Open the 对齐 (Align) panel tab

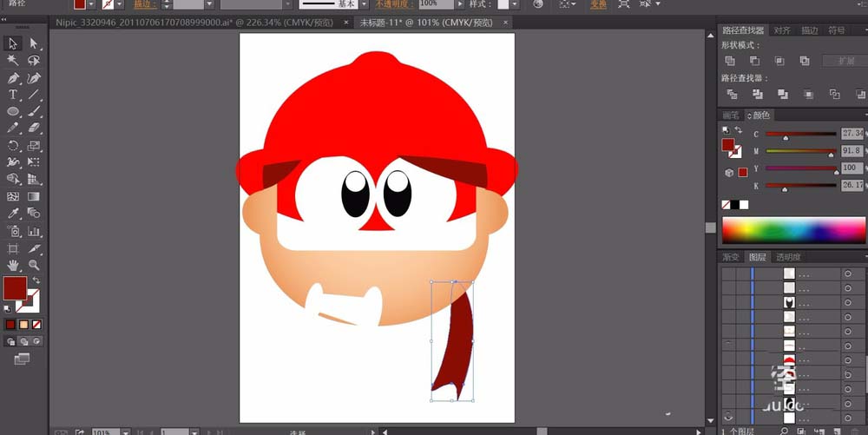click(x=782, y=30)
